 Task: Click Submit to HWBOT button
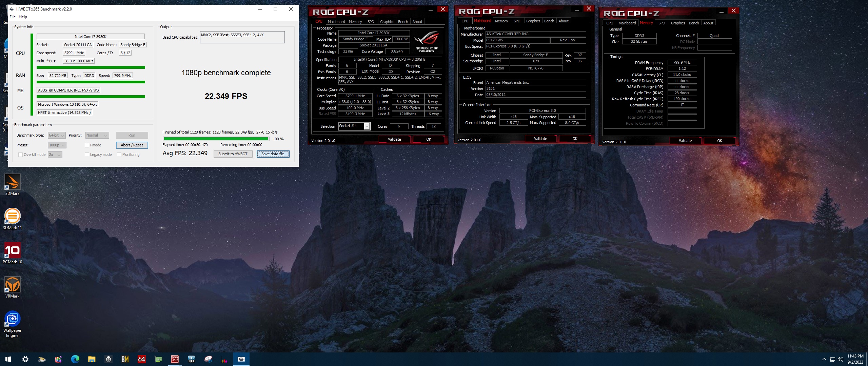click(x=233, y=154)
